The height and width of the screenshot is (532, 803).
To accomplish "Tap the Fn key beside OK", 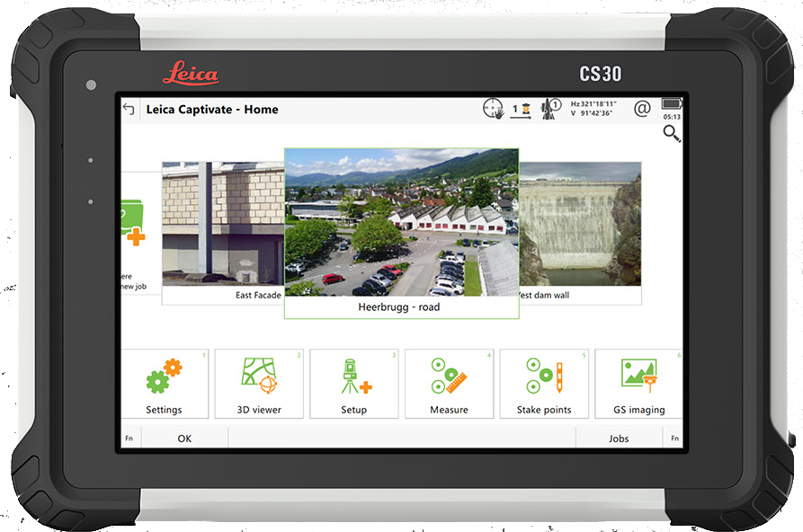I will coord(129,439).
